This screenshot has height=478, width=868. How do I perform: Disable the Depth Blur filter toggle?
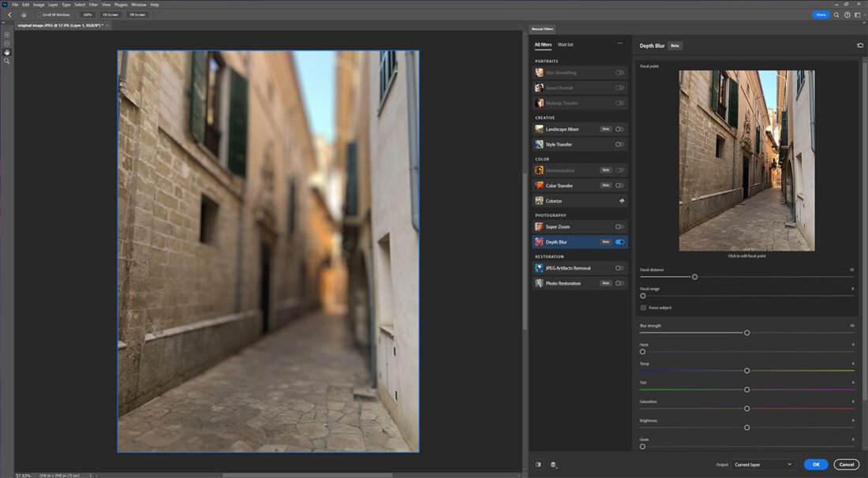coord(619,242)
